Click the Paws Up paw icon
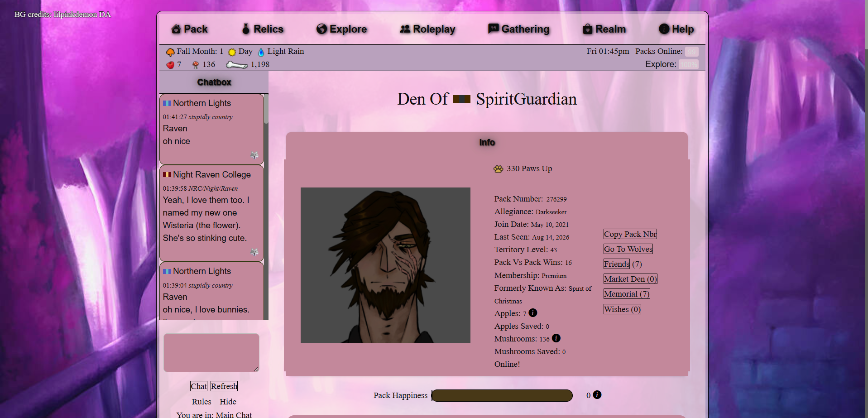The image size is (868, 418). [x=499, y=169]
